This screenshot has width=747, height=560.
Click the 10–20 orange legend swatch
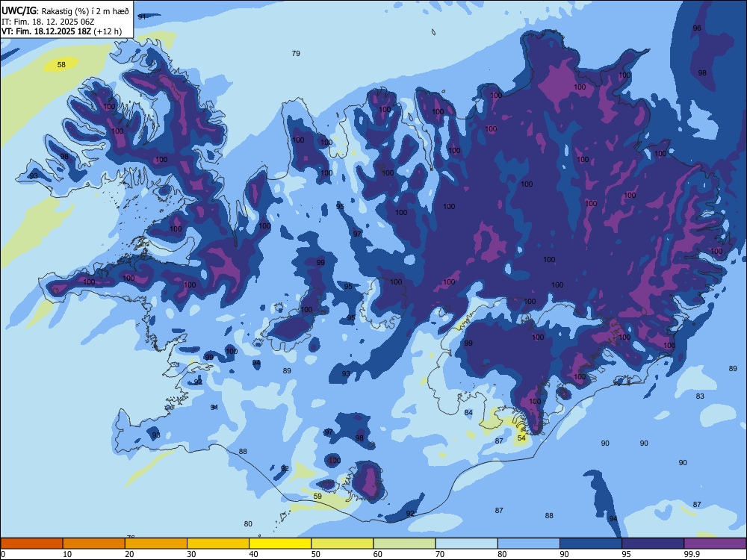click(94, 544)
